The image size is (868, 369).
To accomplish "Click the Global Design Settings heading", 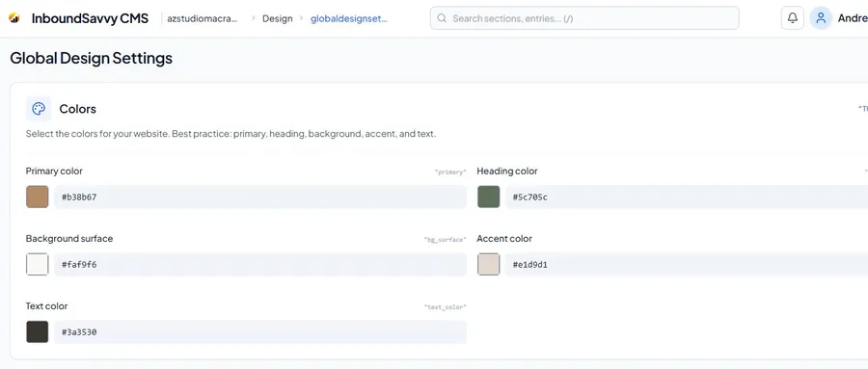I will [92, 58].
